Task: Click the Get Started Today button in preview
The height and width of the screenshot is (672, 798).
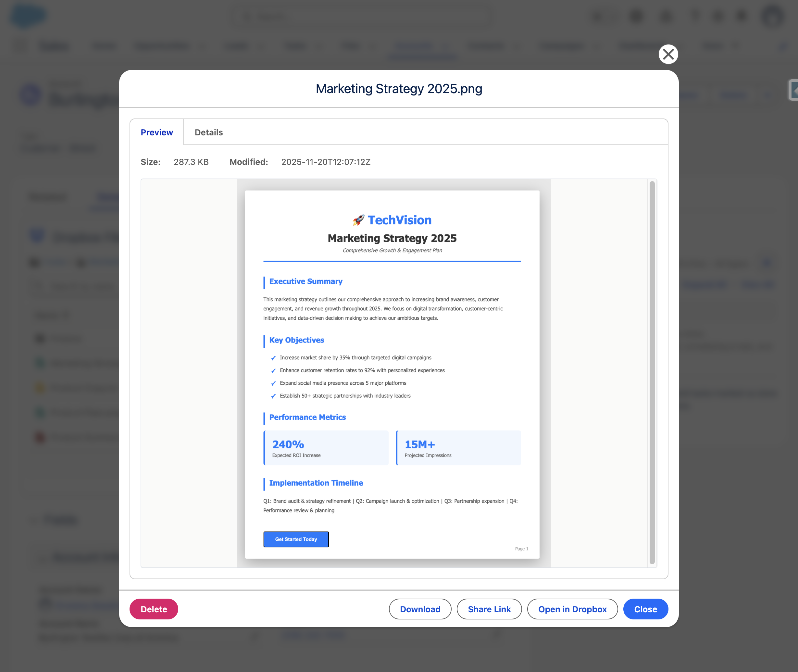Action: 296,539
